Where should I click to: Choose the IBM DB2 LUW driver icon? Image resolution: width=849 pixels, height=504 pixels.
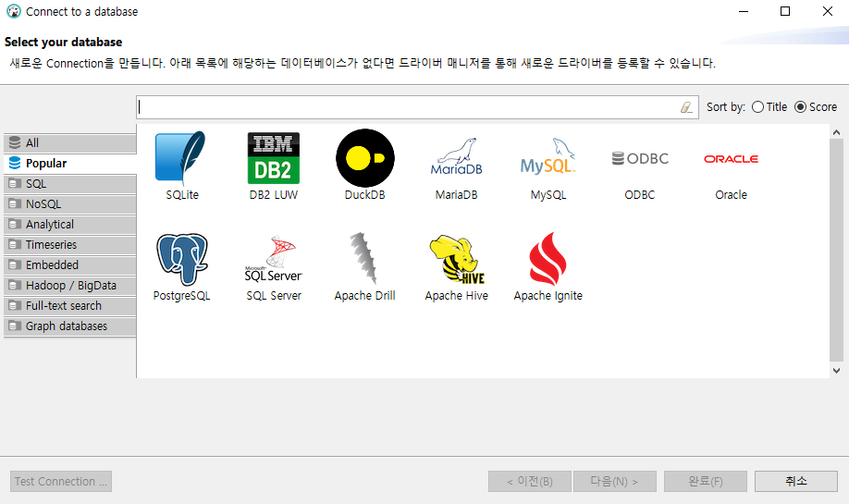tap(274, 158)
